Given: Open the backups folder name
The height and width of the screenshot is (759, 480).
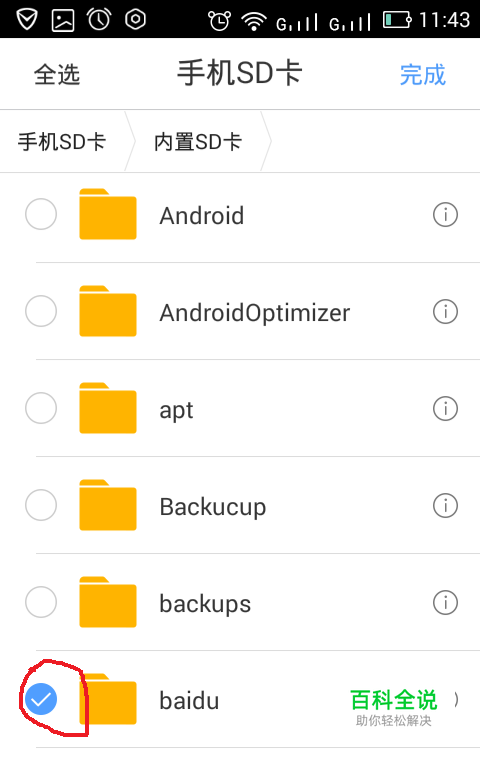Looking at the screenshot, I should [205, 604].
